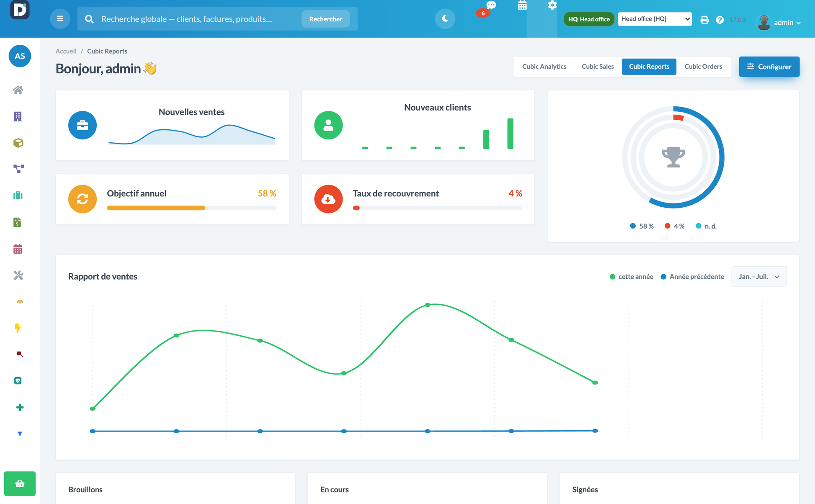Switch to Cubic Analytics tab

click(544, 67)
